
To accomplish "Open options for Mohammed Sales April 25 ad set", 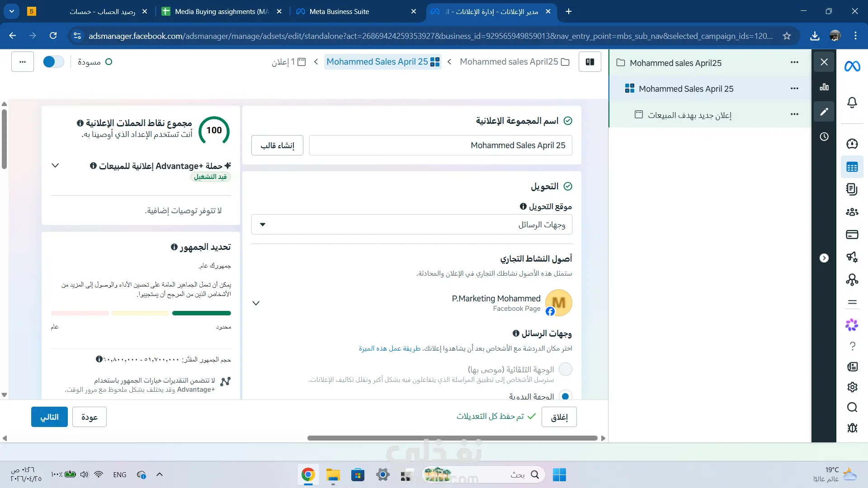I will 794,89.
